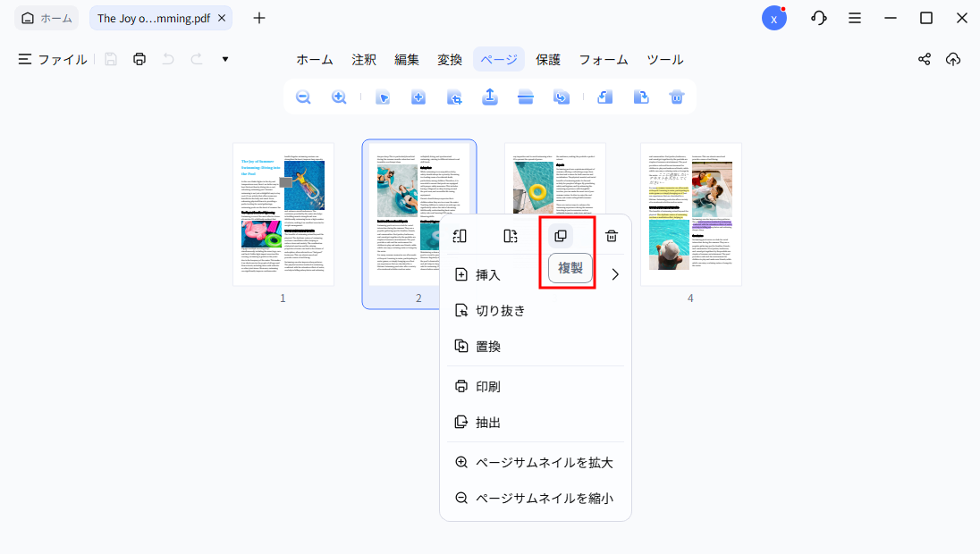
Task: Click the zoom-in icon in the page toolbar
Action: tap(339, 97)
